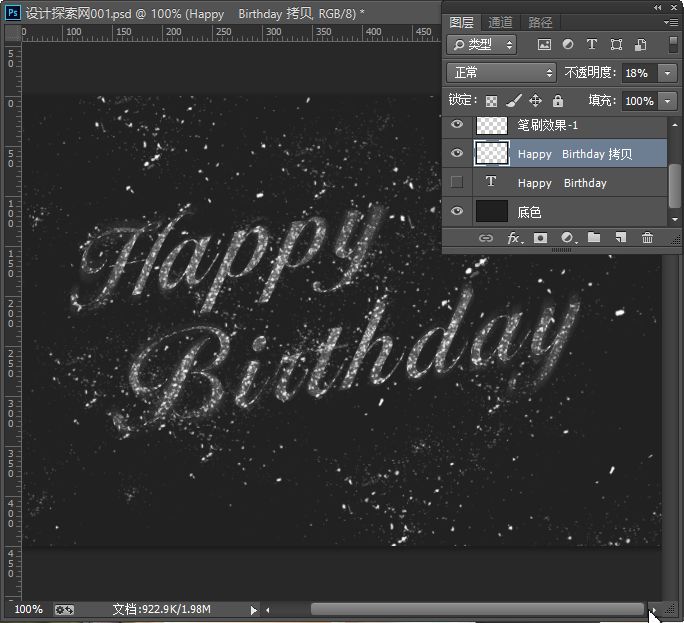Screen dimensions: 684x623
Task: Hide the 笔刷效果-1 layer
Action: click(x=457, y=125)
